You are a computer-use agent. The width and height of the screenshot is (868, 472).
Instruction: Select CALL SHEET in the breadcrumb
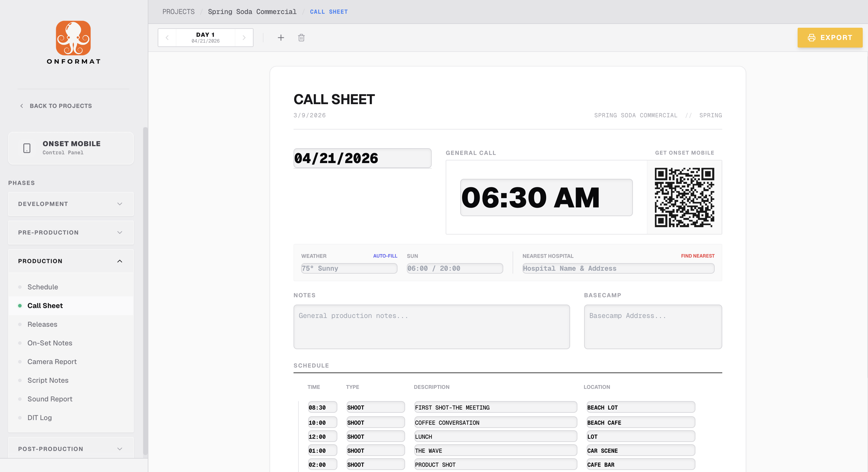click(x=329, y=11)
